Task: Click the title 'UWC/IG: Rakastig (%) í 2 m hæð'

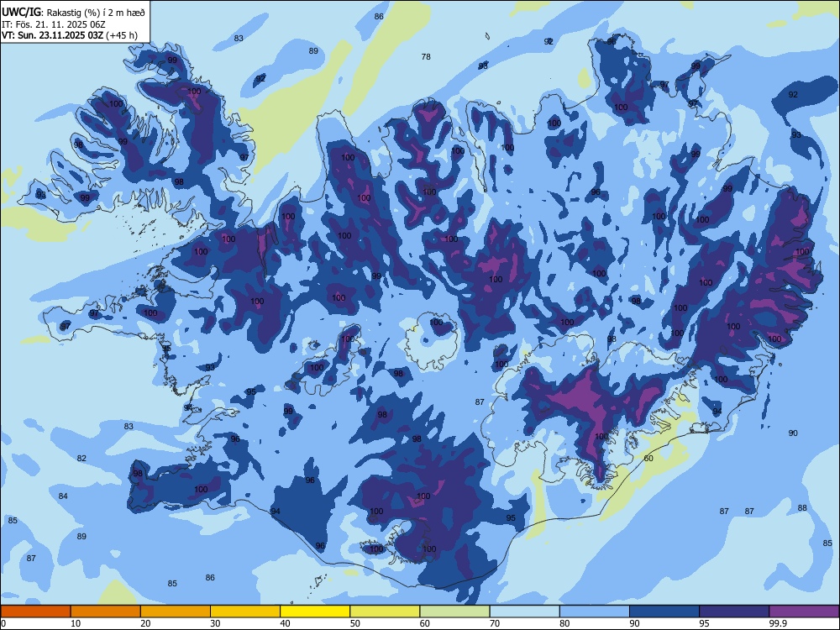Action: (73, 12)
